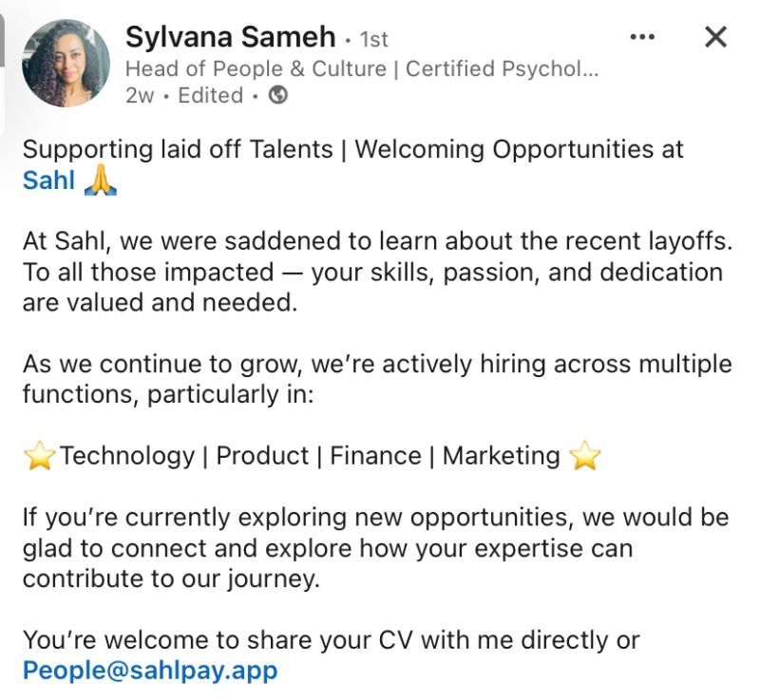The height and width of the screenshot is (700, 760).
Task: Dismiss the post with the X button
Action: pos(714,37)
